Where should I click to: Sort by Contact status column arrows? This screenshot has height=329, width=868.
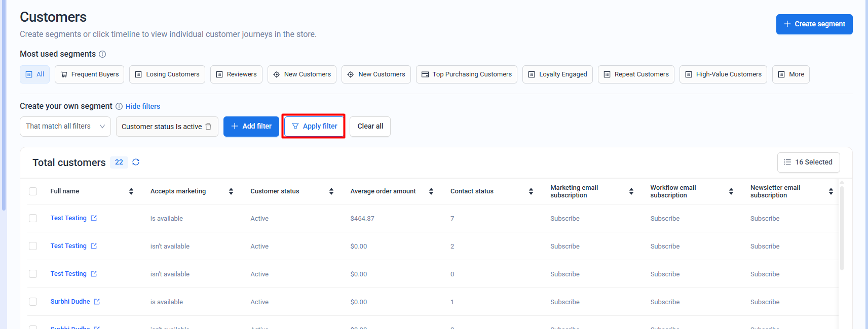tap(531, 191)
